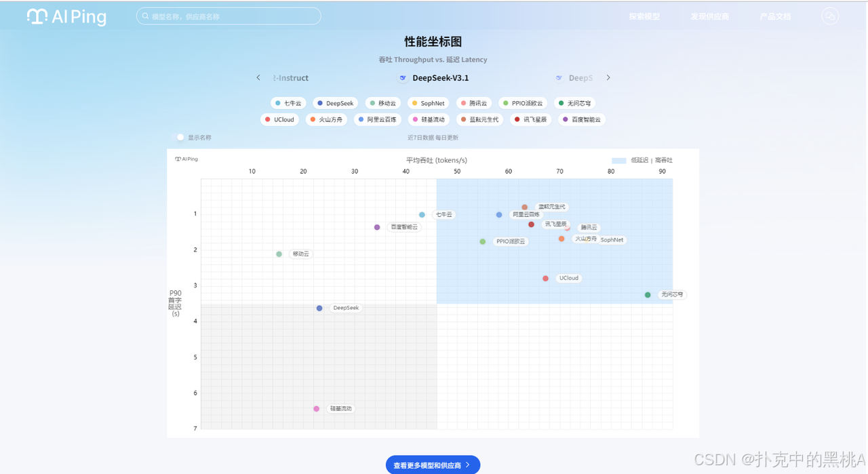The image size is (868, 474).
Task: Click the 蓝耘元生代 brown data point
Action: [x=524, y=208]
